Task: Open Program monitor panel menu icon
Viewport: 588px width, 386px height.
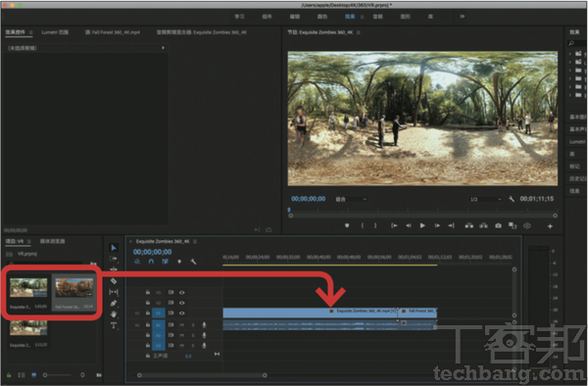Action: pyautogui.click(x=359, y=32)
